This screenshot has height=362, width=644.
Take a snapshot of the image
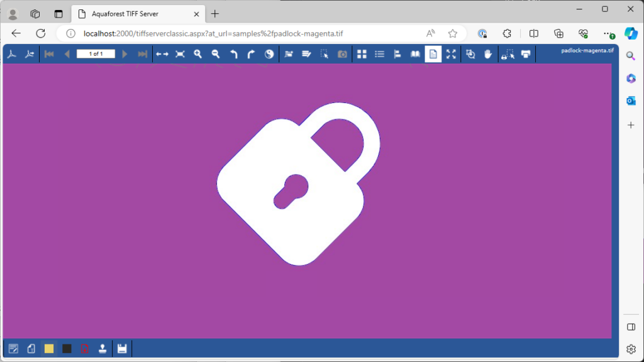pos(341,54)
